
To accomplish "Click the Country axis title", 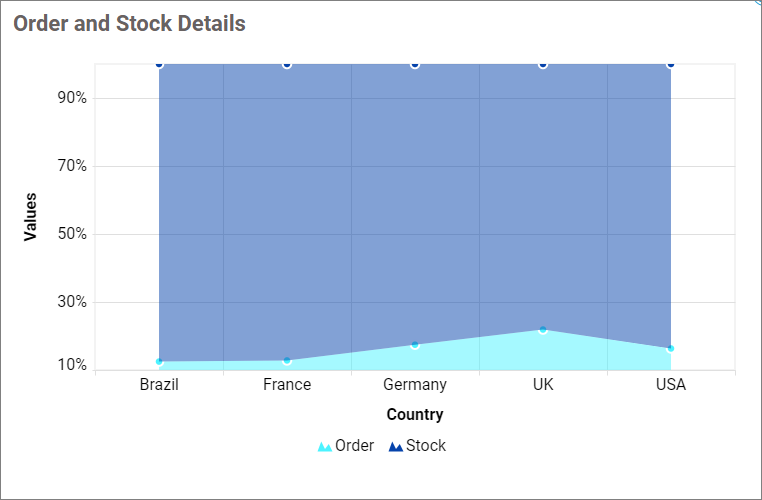I will click(415, 414).
